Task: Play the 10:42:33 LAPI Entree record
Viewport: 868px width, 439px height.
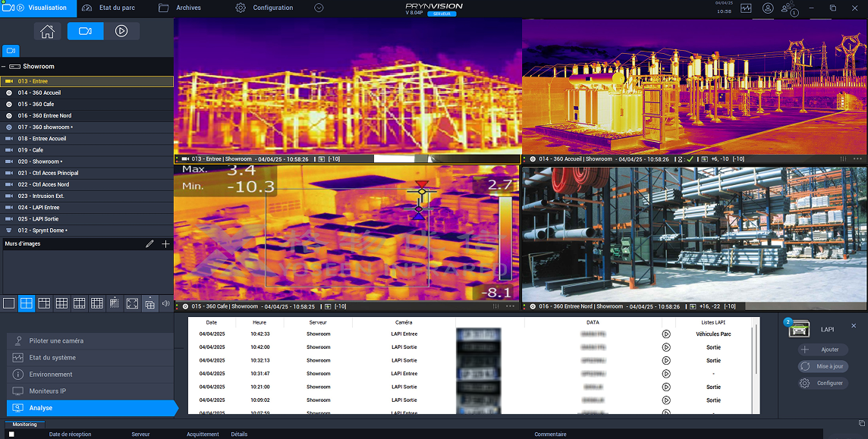Action: click(666, 334)
